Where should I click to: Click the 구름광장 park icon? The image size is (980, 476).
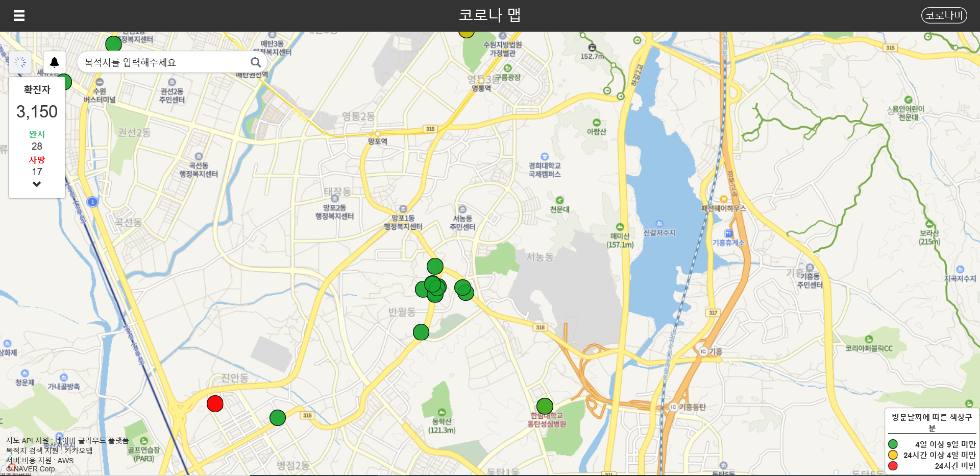point(507,68)
